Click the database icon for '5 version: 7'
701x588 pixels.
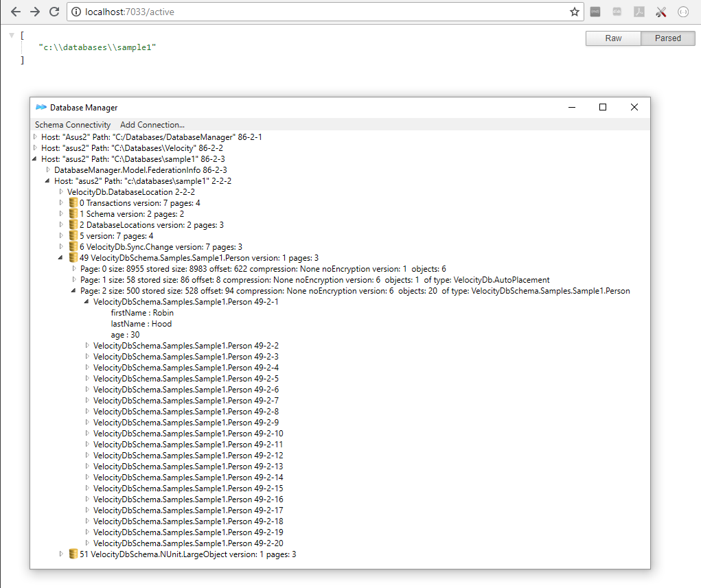coord(73,236)
